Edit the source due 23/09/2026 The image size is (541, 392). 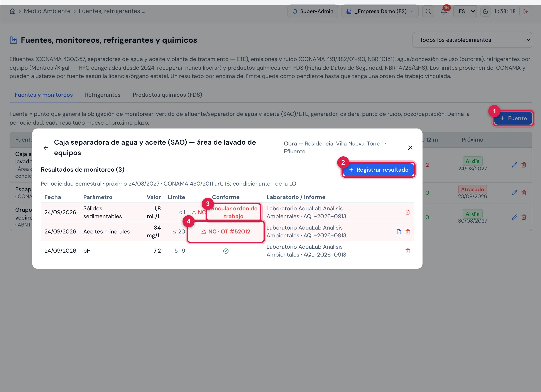click(x=514, y=193)
